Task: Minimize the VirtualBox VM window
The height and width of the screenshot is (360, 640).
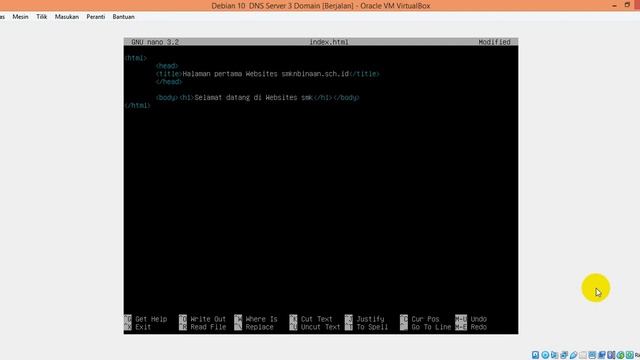Action: (614, 5)
